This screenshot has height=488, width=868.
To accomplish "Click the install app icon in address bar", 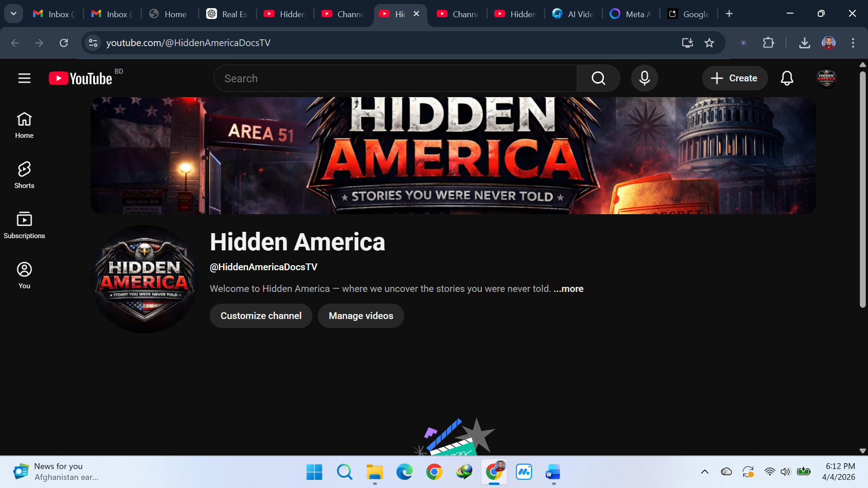I will point(687,43).
